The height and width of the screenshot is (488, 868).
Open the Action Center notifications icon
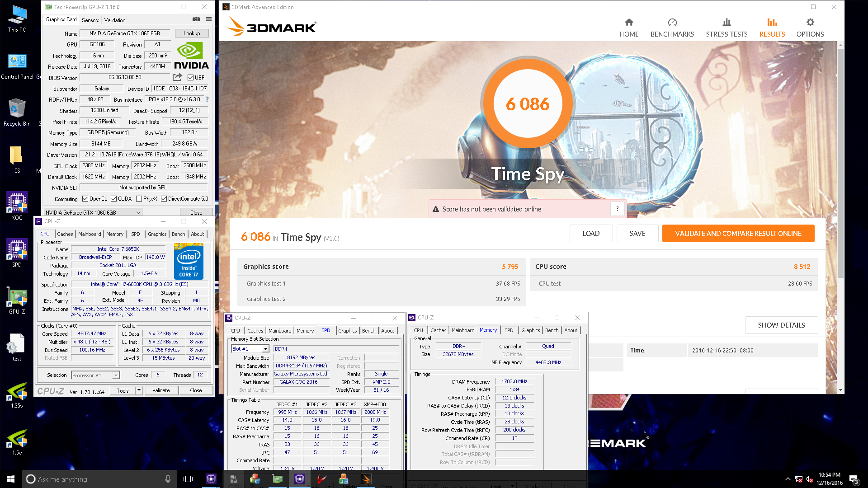coord(854,479)
